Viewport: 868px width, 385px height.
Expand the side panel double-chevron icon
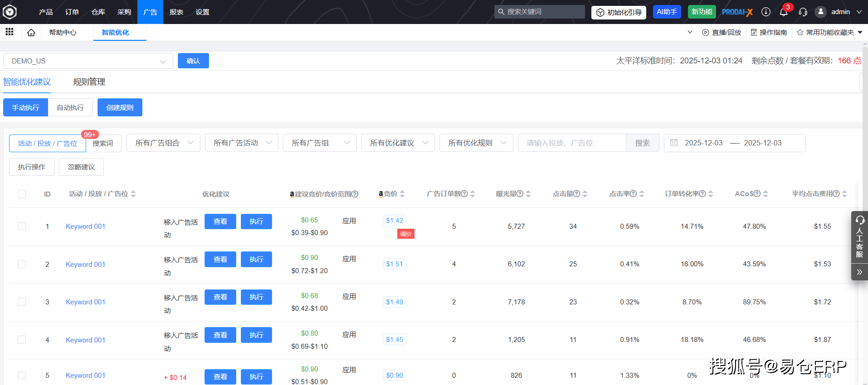pyautogui.click(x=859, y=272)
